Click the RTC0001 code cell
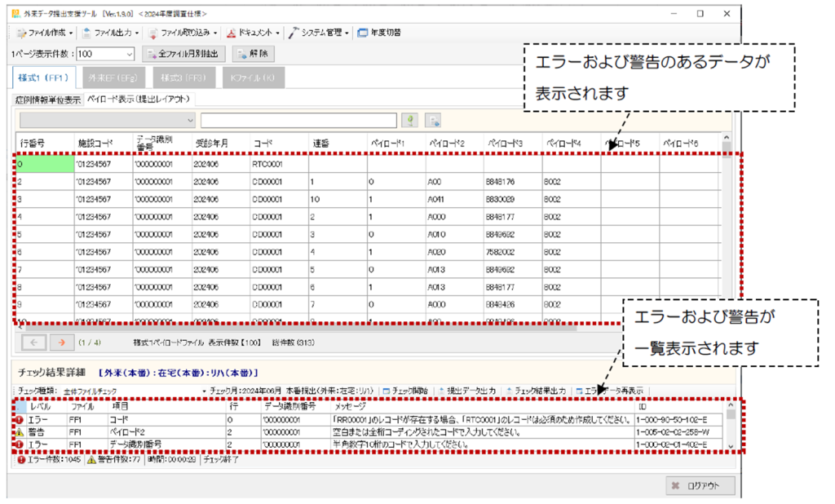The width and height of the screenshot is (835, 504). pyautogui.click(x=279, y=164)
